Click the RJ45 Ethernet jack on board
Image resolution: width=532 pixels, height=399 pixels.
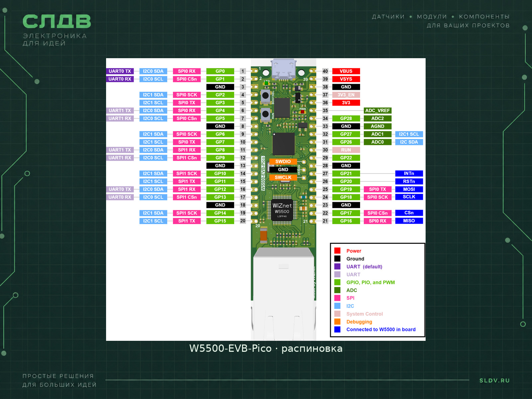283,294
